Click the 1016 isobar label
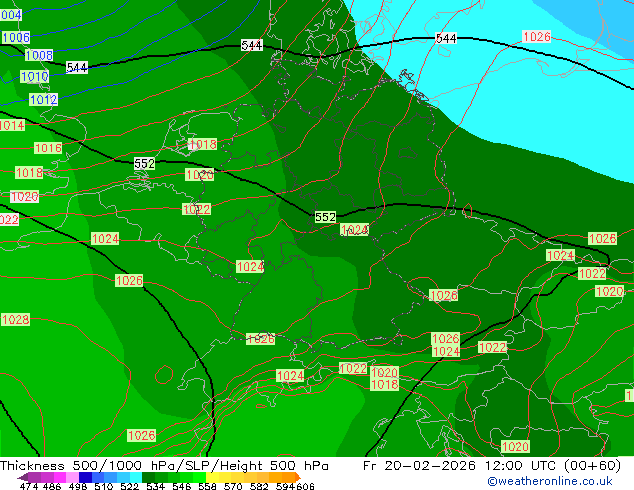 click(48, 148)
